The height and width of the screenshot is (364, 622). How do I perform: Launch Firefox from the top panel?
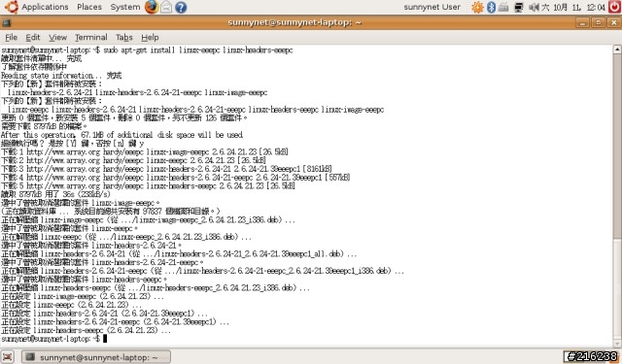152,7
